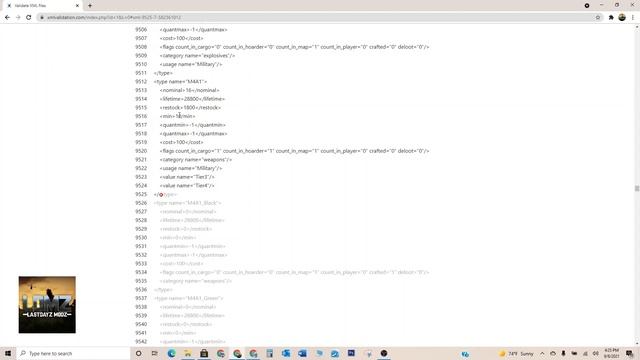The image size is (640, 360).
Task: Open the Chrome three-dot menu
Action: (633, 18)
